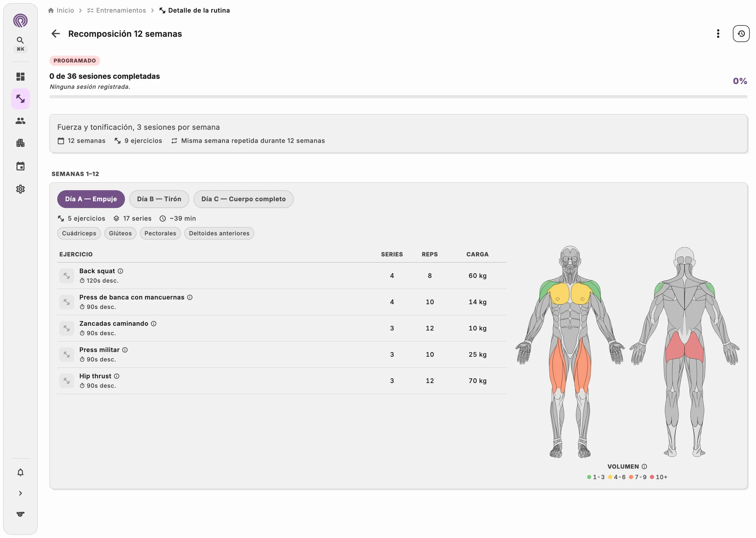
Task: Open the Hip thrust exercise row
Action: (x=282, y=381)
